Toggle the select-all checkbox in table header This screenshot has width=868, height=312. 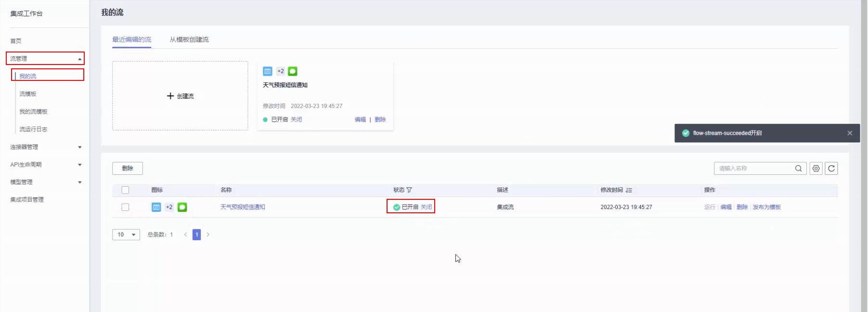point(125,190)
